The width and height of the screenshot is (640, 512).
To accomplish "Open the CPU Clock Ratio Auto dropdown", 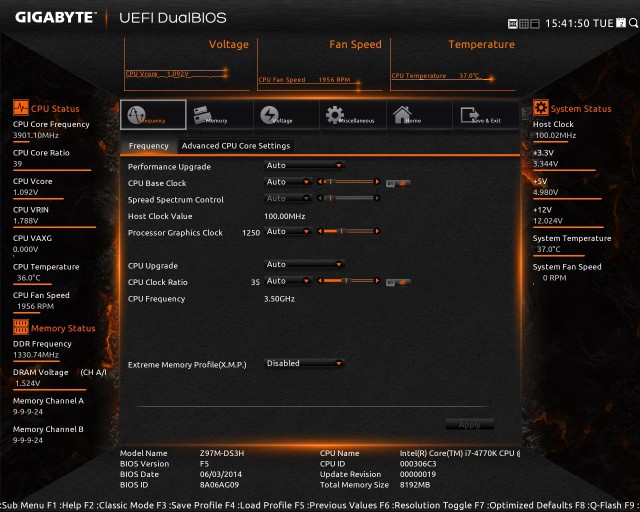I will 288,280.
